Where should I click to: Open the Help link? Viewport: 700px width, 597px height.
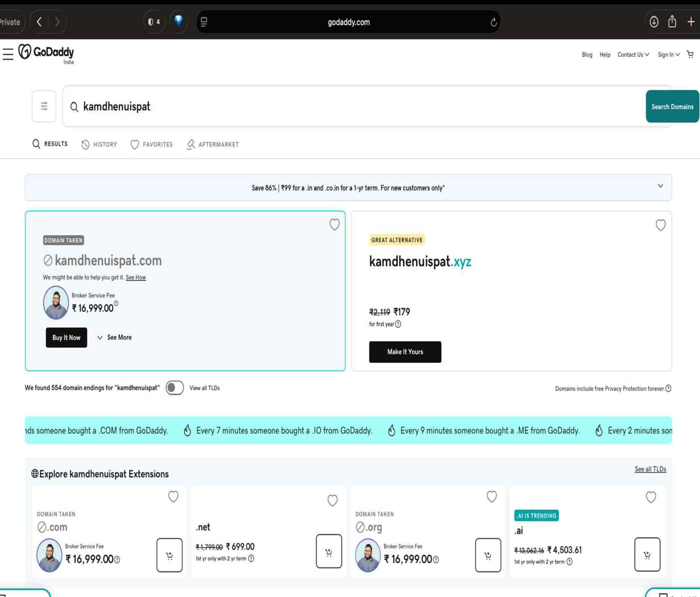605,55
